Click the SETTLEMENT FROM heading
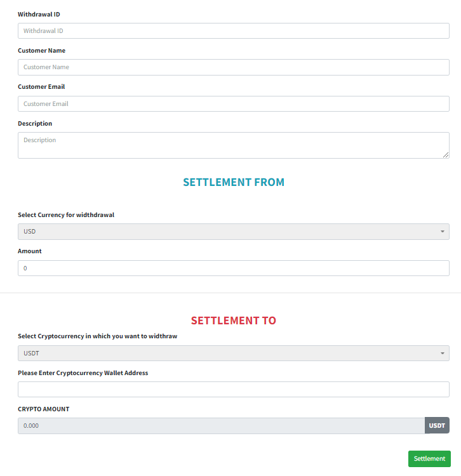This screenshot has width=461, height=476. click(x=234, y=182)
